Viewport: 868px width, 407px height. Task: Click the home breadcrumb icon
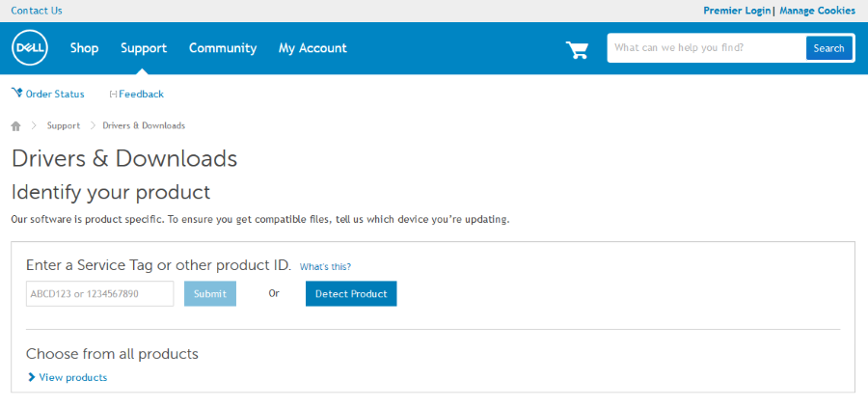tap(15, 126)
